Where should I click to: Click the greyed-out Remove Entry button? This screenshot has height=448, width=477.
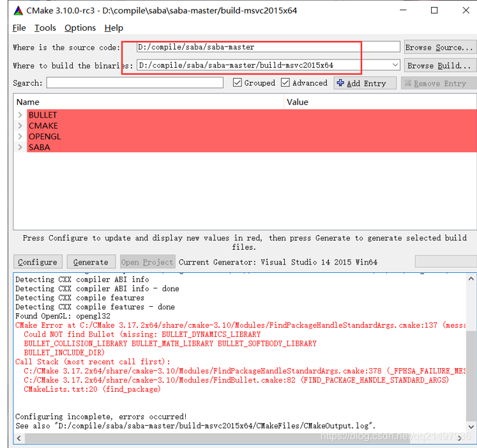tap(439, 83)
